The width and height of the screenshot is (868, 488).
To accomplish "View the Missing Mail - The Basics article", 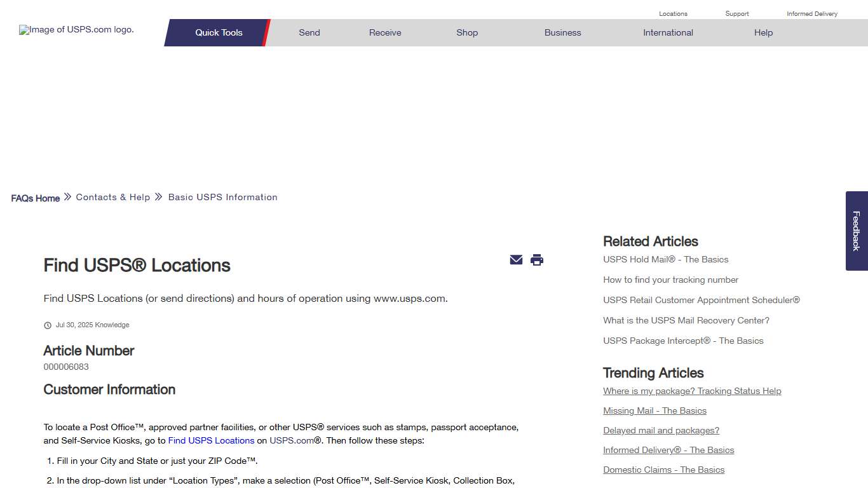I will [x=654, y=410].
